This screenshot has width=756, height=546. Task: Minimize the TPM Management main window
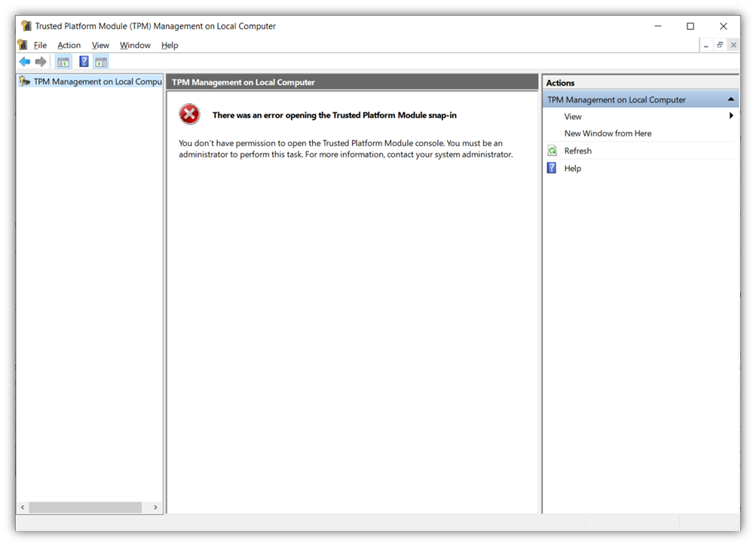[x=658, y=26]
